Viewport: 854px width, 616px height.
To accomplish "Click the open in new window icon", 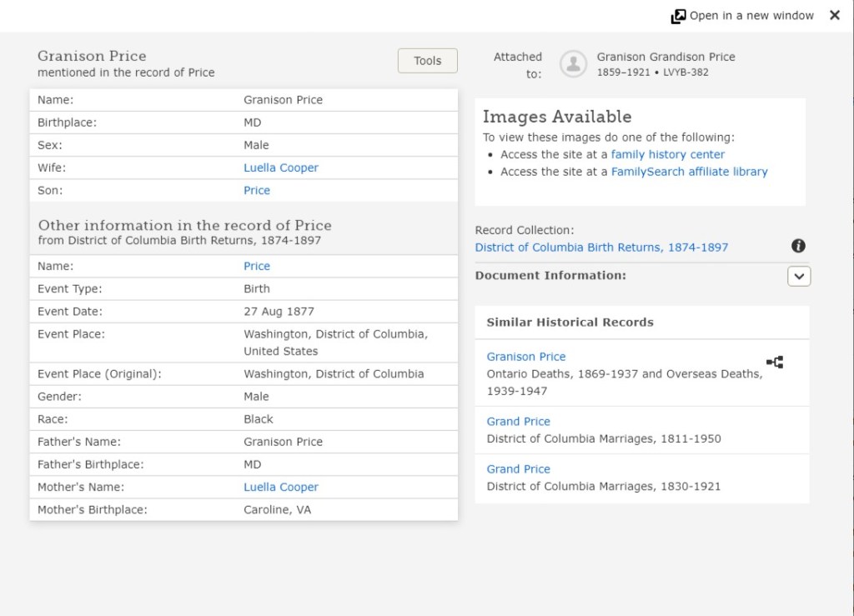I will pyautogui.click(x=678, y=16).
